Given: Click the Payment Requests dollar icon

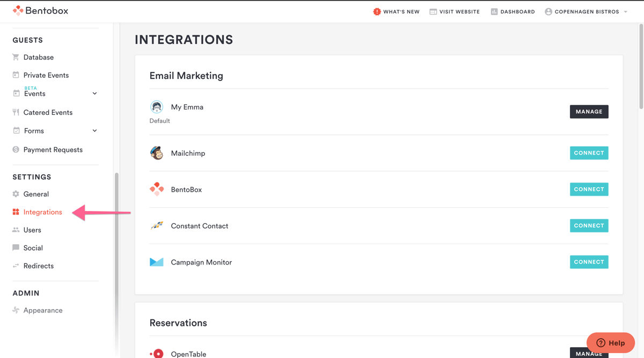Looking at the screenshot, I should 16,149.
